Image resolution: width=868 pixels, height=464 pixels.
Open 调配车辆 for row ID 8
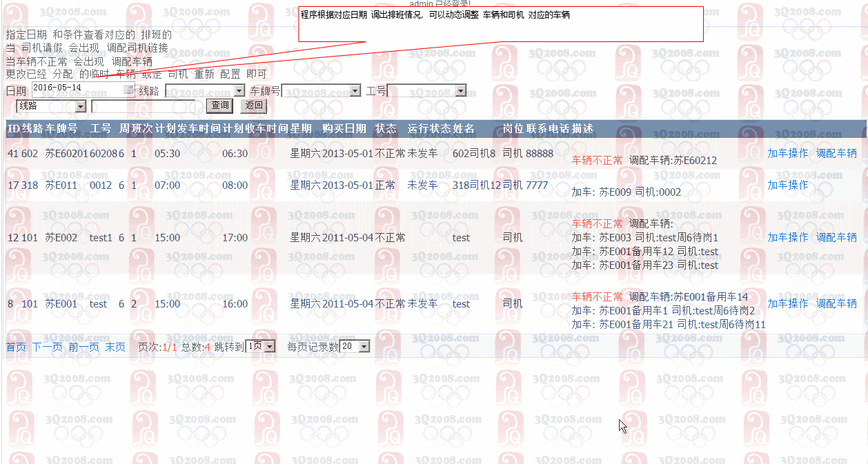[x=836, y=303]
